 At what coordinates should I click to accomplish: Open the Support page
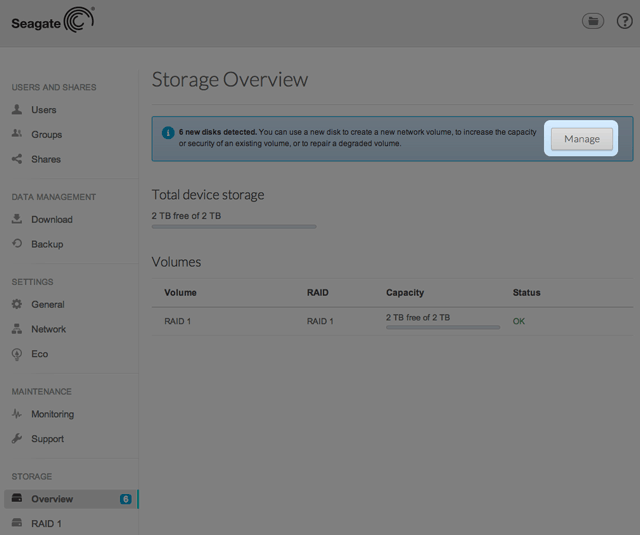(47, 439)
